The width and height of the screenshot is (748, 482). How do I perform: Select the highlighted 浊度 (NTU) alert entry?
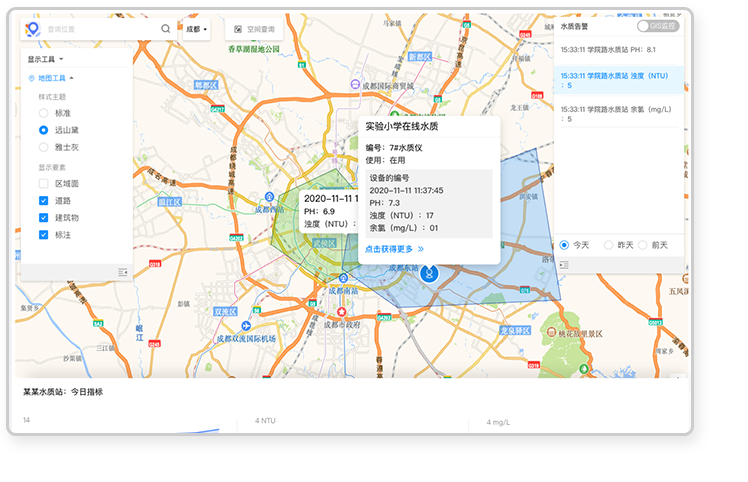tap(619, 80)
